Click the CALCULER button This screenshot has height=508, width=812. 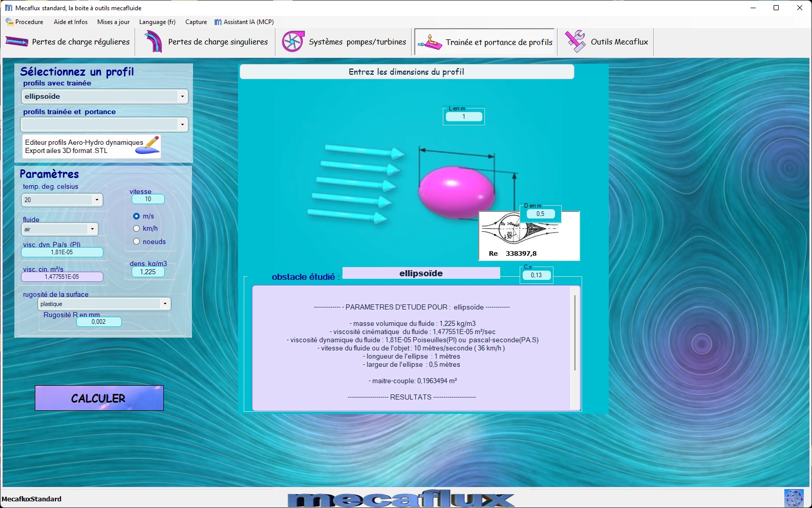(99, 398)
